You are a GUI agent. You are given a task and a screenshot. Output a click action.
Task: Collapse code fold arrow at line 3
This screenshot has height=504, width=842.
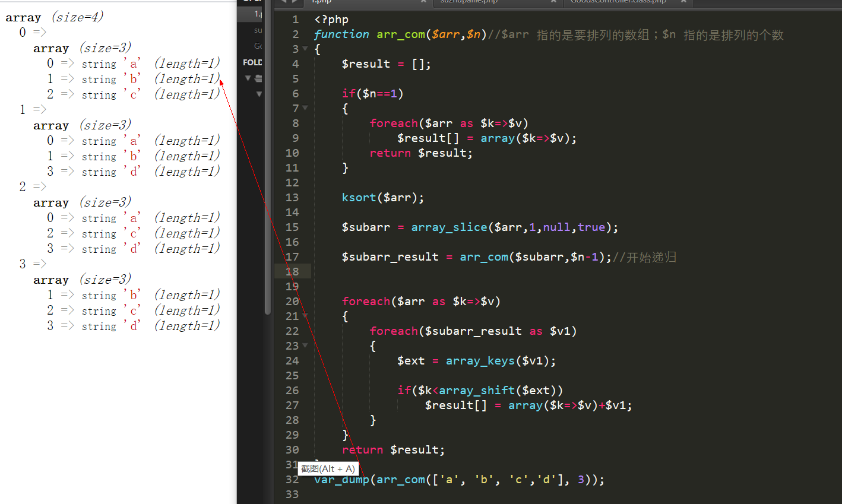[305, 49]
